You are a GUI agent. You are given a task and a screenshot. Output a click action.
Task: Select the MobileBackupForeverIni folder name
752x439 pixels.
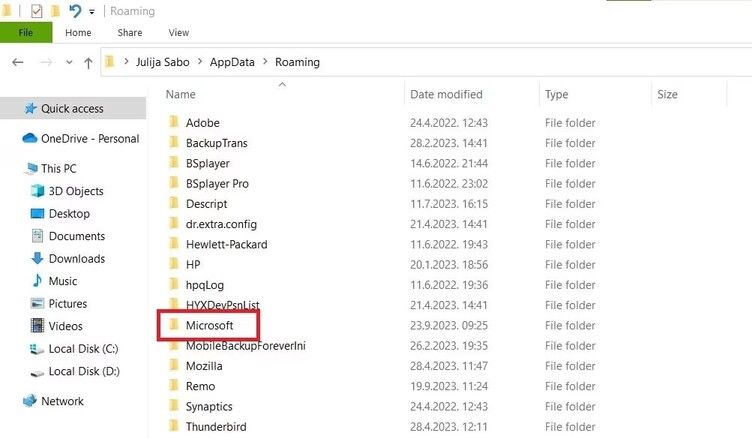(246, 346)
